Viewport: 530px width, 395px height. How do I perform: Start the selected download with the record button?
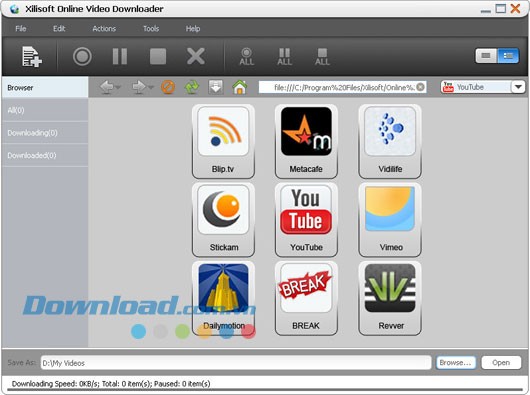click(82, 56)
